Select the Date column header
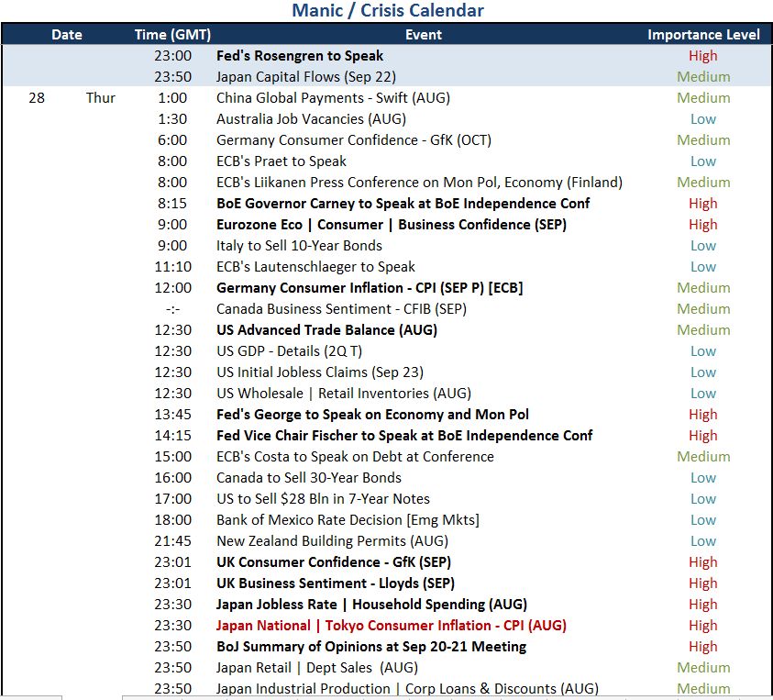This screenshot has width=773, height=700. point(67,35)
